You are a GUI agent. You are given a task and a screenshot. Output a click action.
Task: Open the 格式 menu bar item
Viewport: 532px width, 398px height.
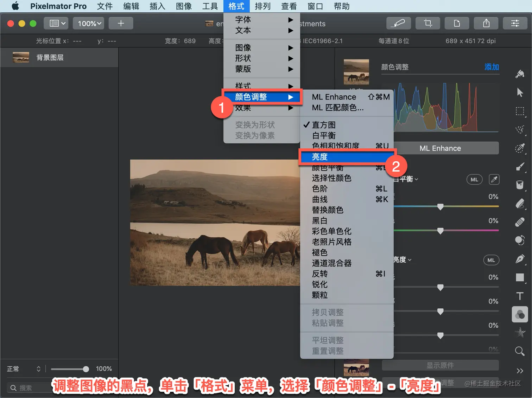[x=236, y=6]
